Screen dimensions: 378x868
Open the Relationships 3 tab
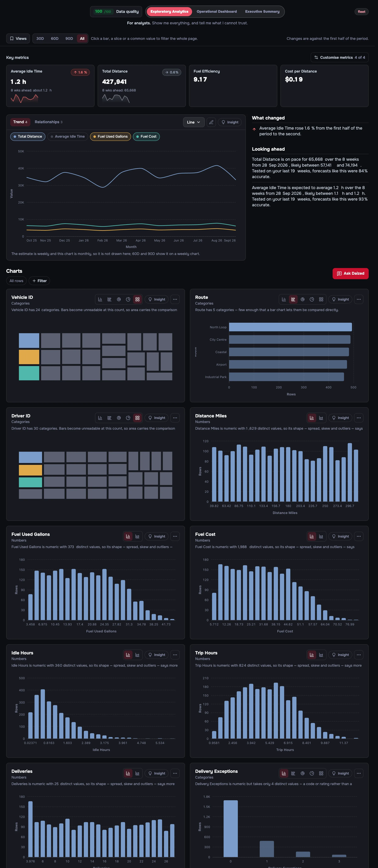click(x=48, y=122)
